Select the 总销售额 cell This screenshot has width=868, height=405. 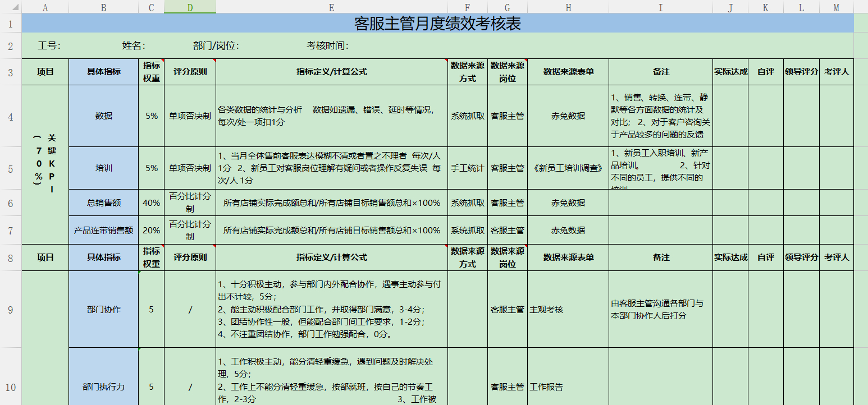103,202
